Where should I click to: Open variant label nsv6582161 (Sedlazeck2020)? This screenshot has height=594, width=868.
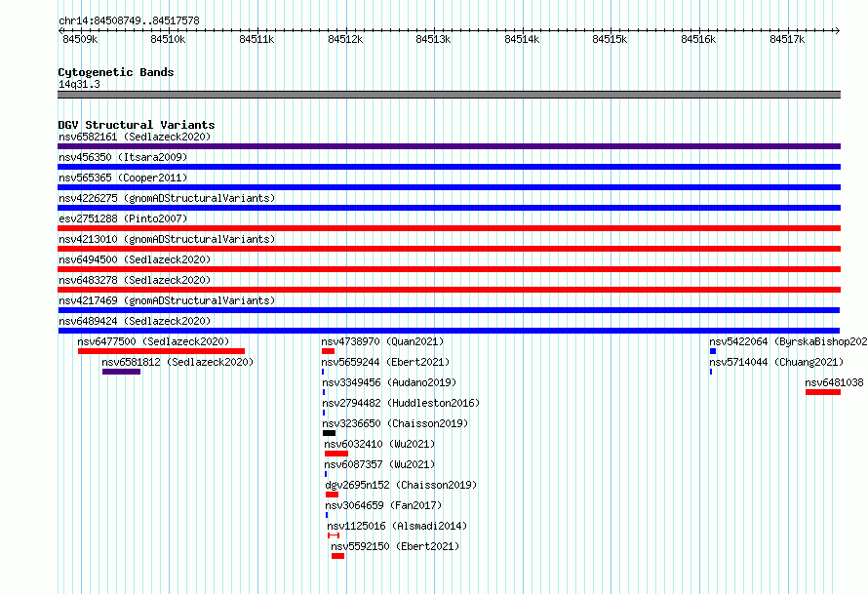coord(135,137)
